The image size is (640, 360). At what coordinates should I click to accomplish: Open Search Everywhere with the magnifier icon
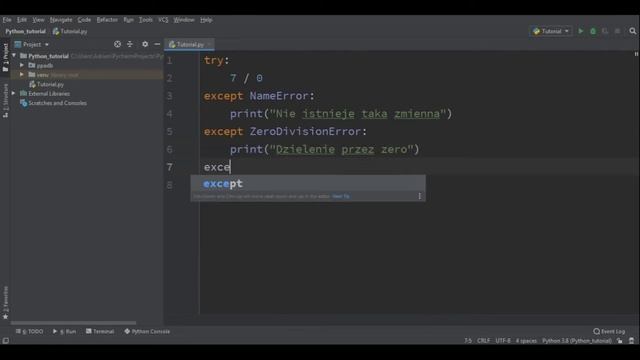coord(632,31)
